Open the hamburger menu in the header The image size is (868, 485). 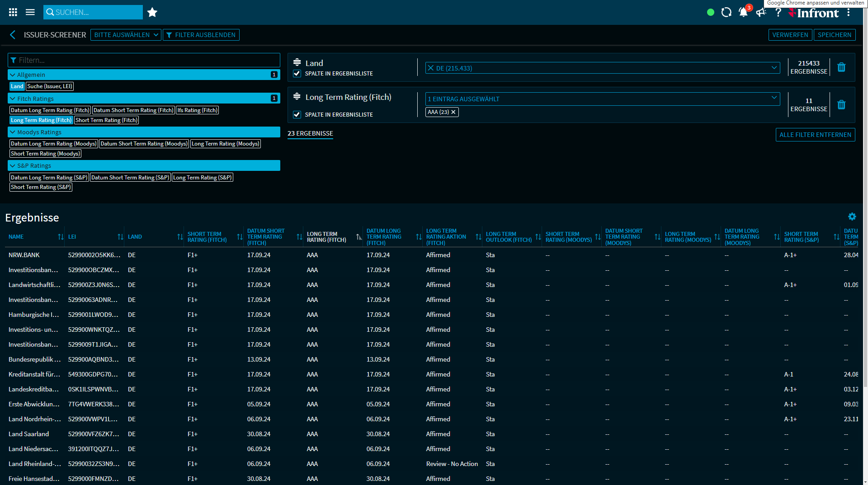tap(30, 12)
